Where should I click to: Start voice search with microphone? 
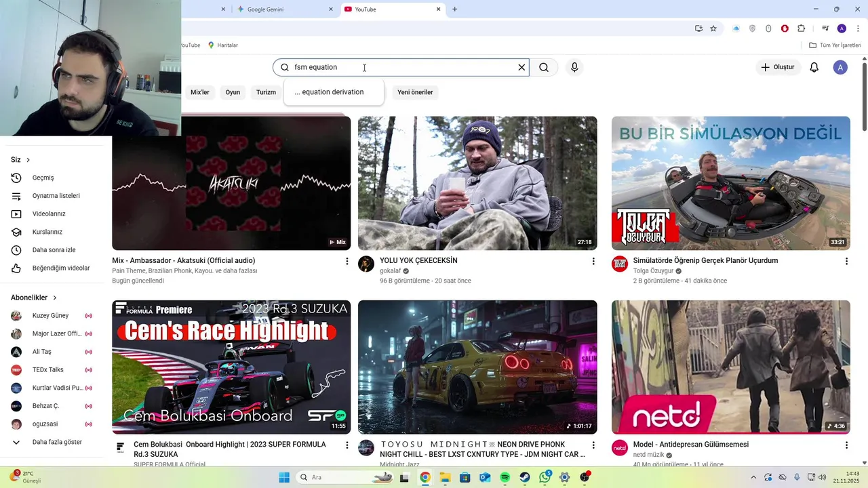pos(574,67)
